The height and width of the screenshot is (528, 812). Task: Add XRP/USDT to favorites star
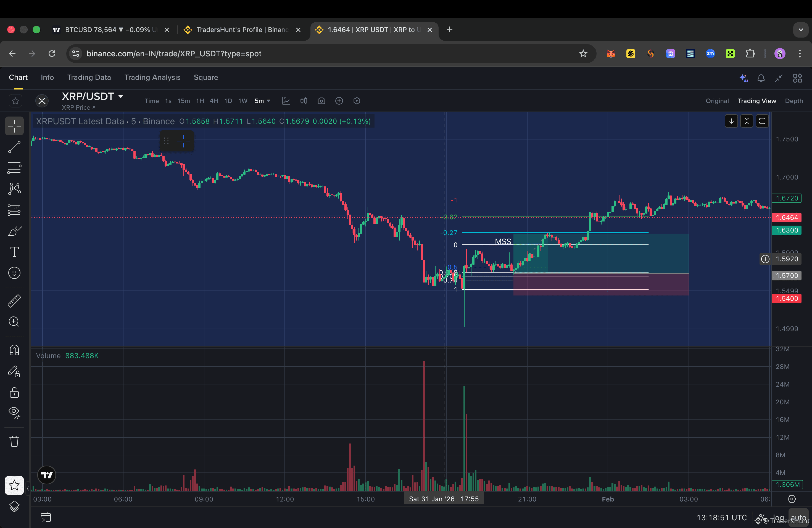point(15,101)
